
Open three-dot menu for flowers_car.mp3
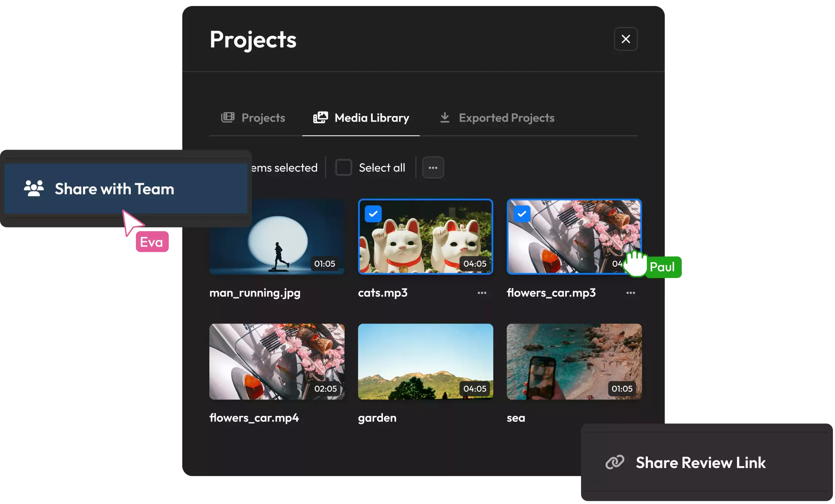[x=630, y=293]
